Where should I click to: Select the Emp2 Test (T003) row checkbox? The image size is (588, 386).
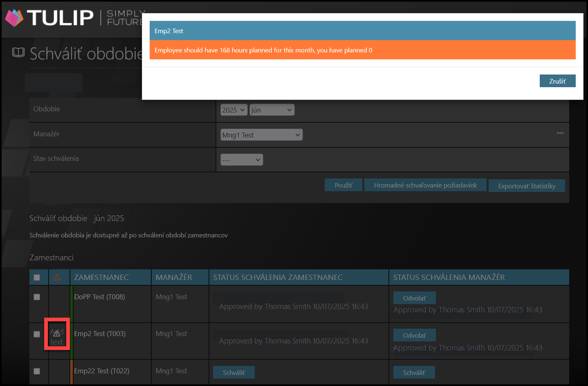pyautogui.click(x=37, y=334)
